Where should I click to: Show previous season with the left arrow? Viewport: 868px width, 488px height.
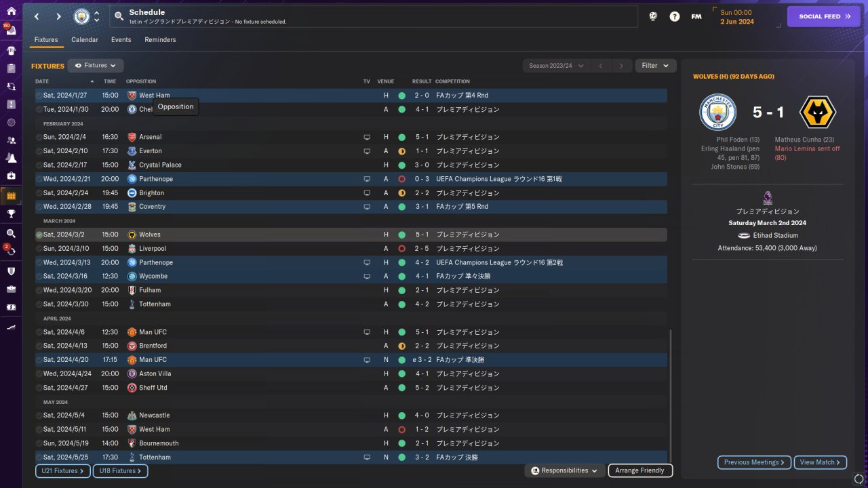[x=601, y=66]
